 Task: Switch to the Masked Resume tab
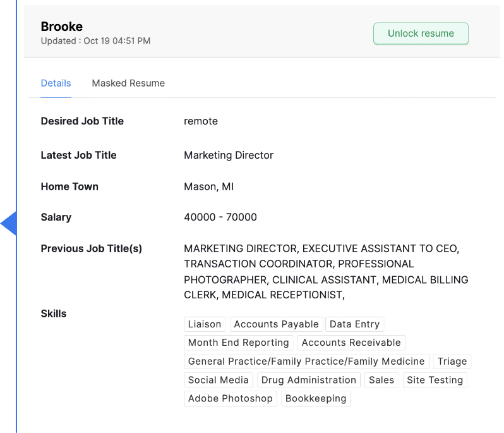pyautogui.click(x=128, y=83)
